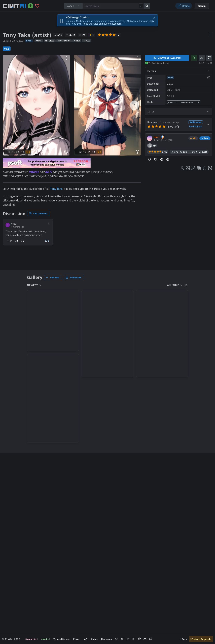
Task: Click info icon on second preview image
Action: point(137,152)
